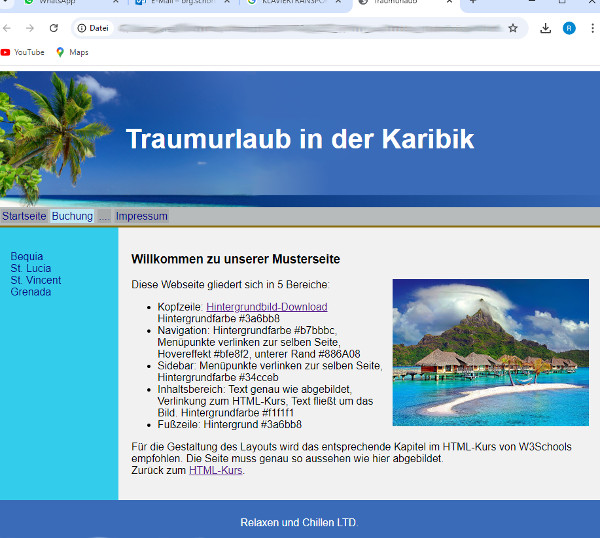
Task: Select Grenada in the sidebar
Action: click(31, 292)
